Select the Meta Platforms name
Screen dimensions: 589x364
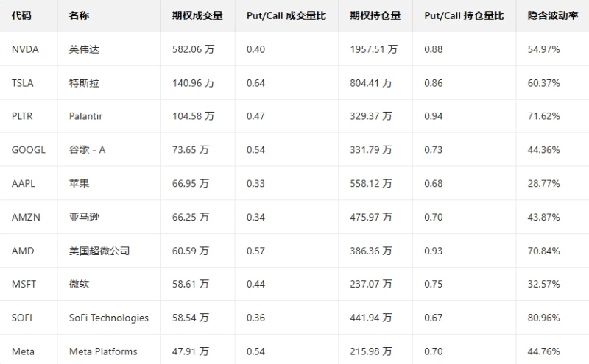(x=103, y=351)
